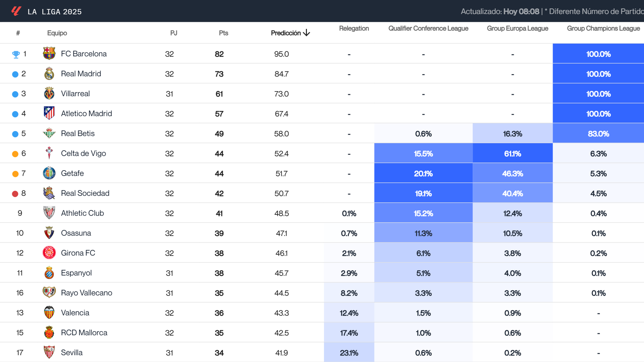Click the Athletic Club team name

(82, 213)
